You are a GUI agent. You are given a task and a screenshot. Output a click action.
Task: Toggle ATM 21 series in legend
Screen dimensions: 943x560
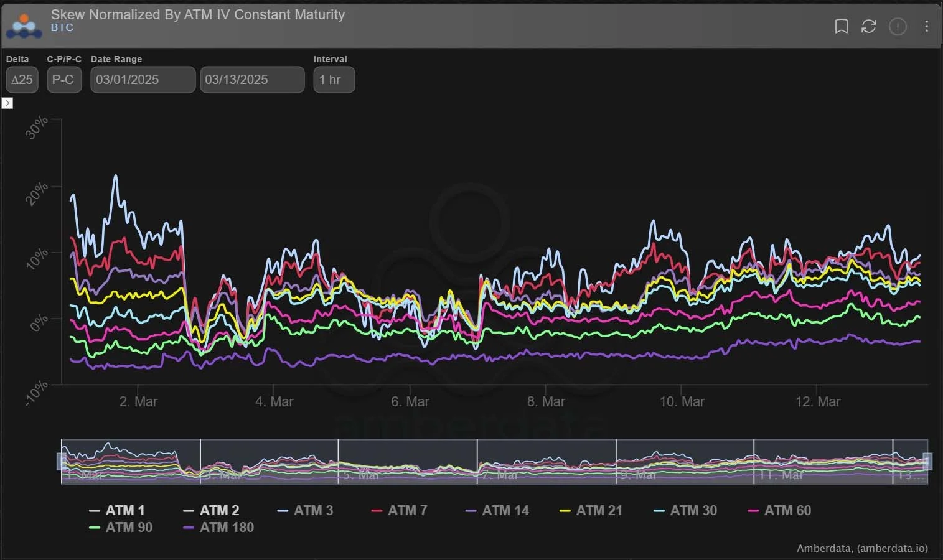click(591, 511)
